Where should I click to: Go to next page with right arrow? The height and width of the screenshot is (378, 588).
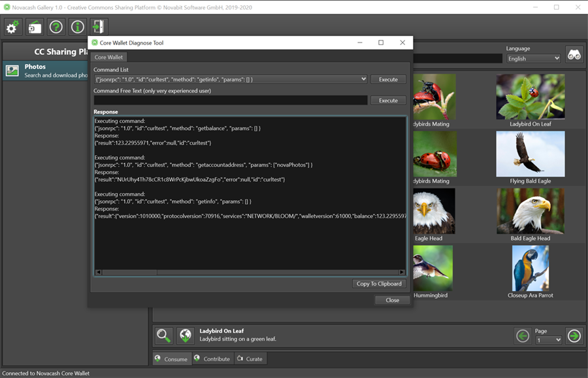574,335
